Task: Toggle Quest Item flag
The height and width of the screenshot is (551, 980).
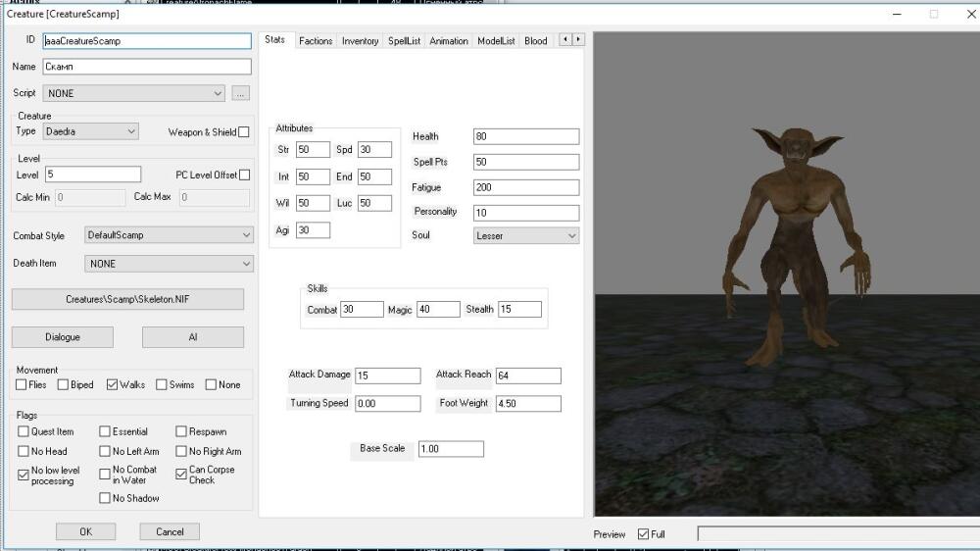Action: click(24, 431)
